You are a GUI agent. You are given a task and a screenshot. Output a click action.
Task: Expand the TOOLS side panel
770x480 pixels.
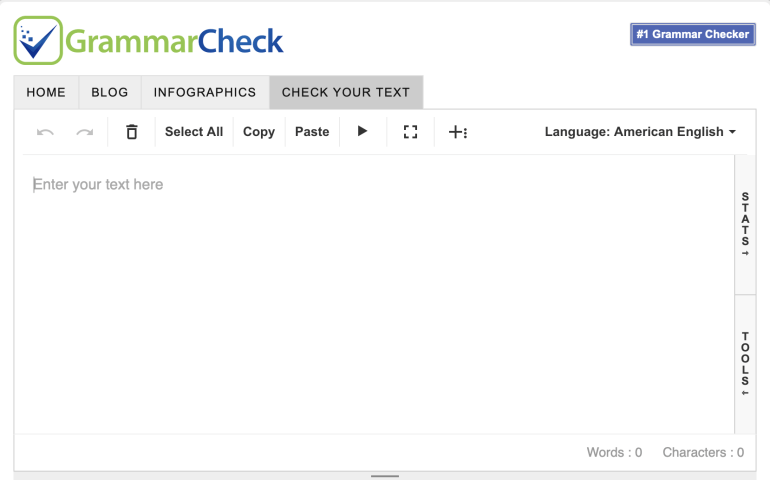point(745,365)
